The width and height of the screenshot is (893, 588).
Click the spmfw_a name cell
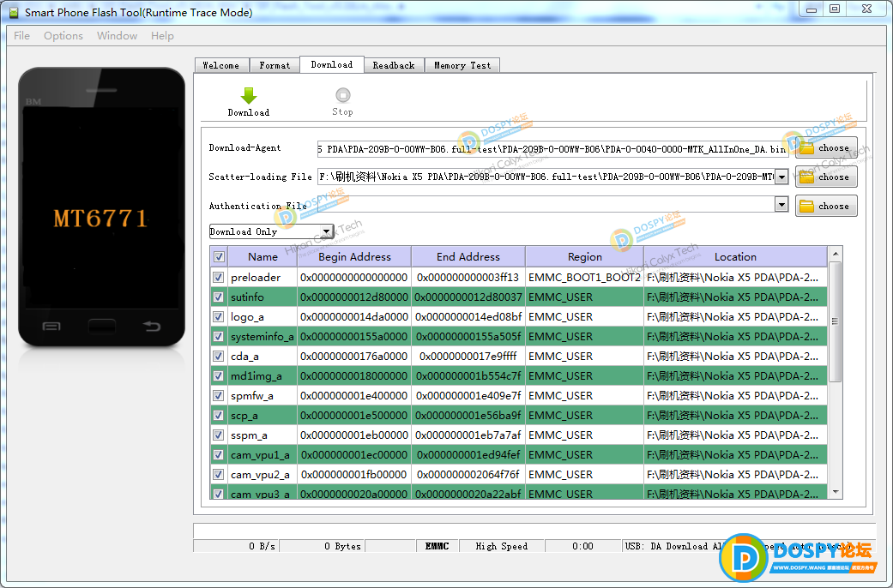[262, 396]
